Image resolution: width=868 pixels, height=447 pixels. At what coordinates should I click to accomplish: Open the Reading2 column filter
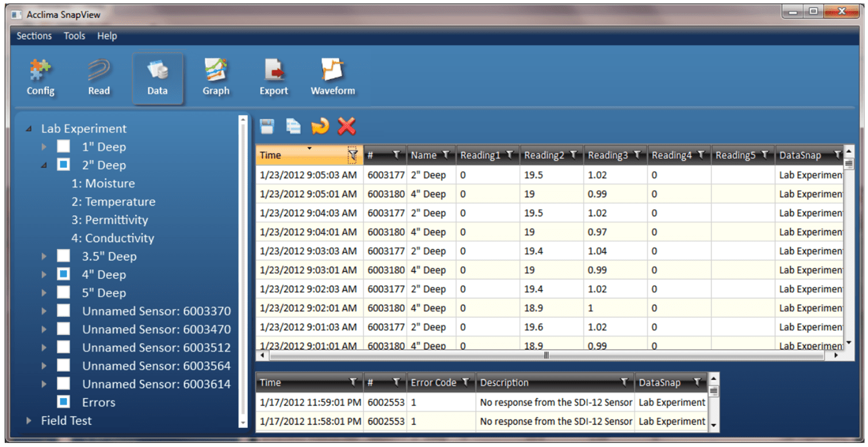click(x=573, y=155)
